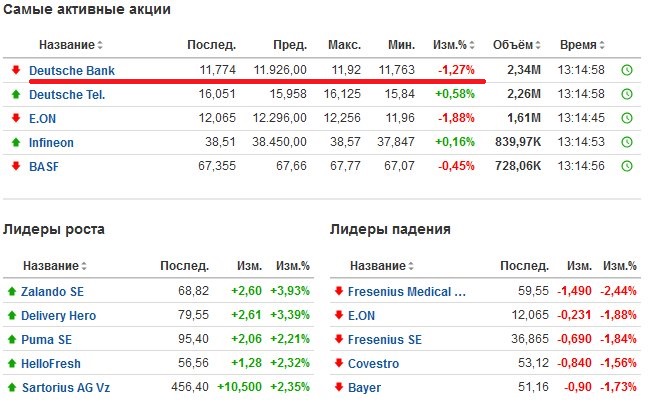Open the Deutsche Bank stock link
This screenshot has height=403, width=648.
tap(72, 71)
